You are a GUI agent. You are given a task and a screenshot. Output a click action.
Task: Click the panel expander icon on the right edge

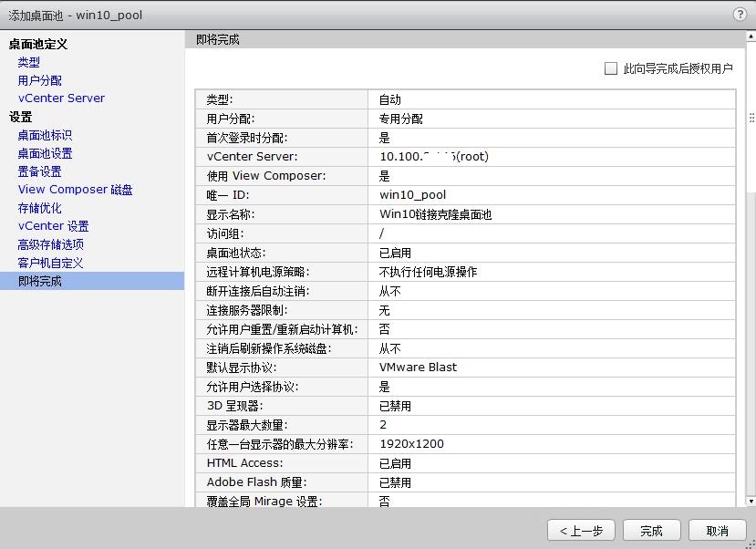[750, 117]
